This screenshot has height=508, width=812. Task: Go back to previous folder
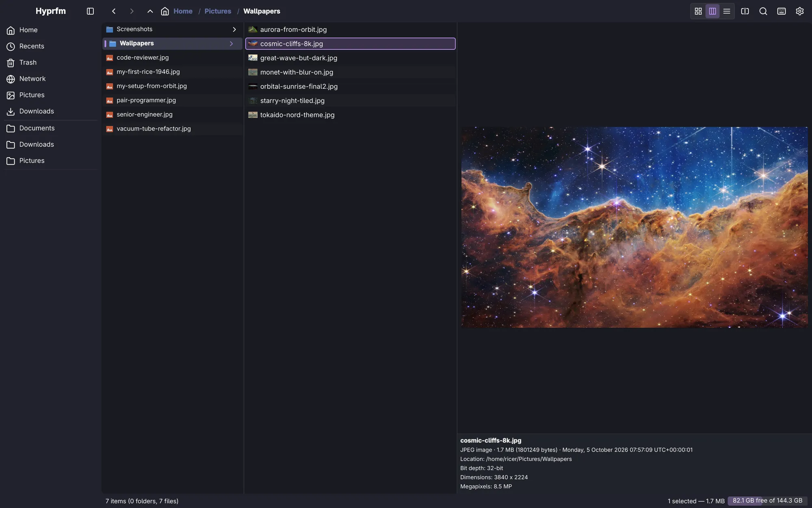[114, 11]
